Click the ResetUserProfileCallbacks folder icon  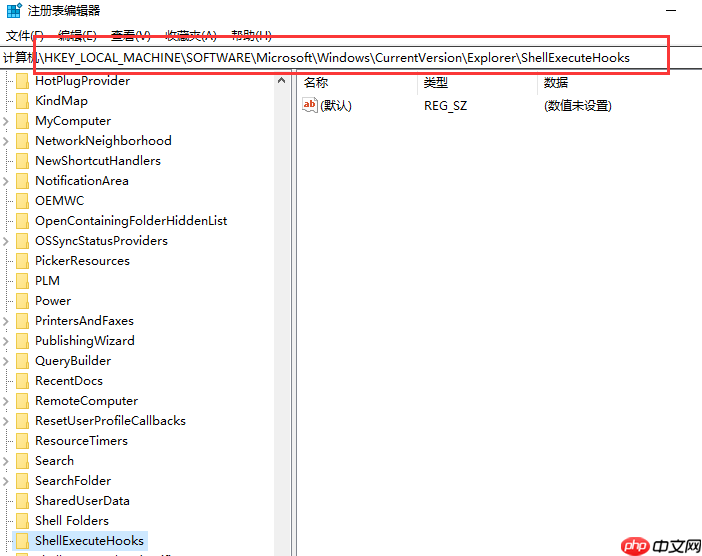pyautogui.click(x=22, y=421)
